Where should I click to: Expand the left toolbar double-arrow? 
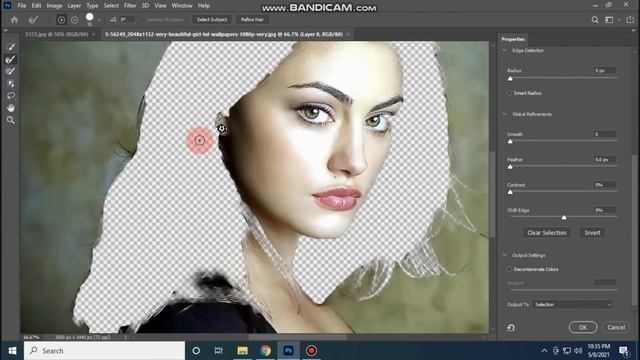coord(6,30)
